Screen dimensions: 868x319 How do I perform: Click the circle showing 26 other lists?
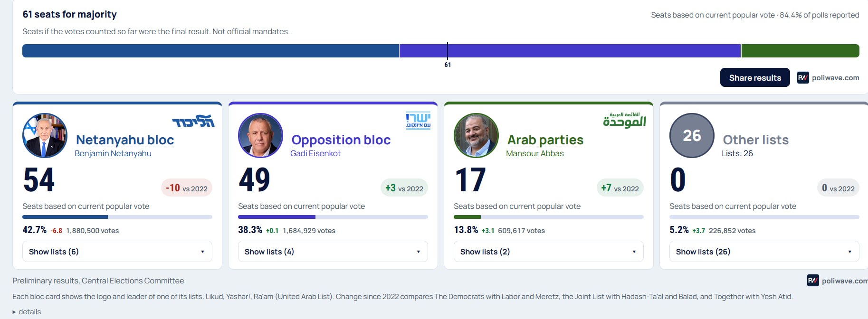coord(692,136)
